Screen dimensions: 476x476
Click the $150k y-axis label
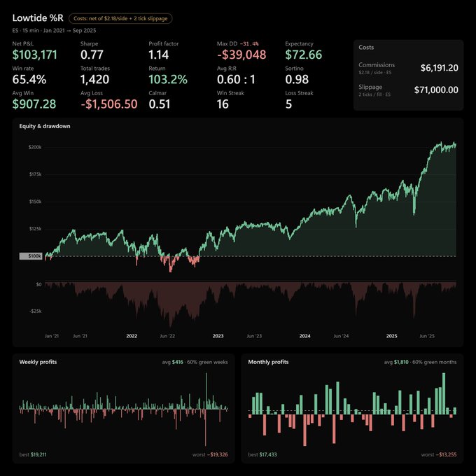pyautogui.click(x=35, y=202)
